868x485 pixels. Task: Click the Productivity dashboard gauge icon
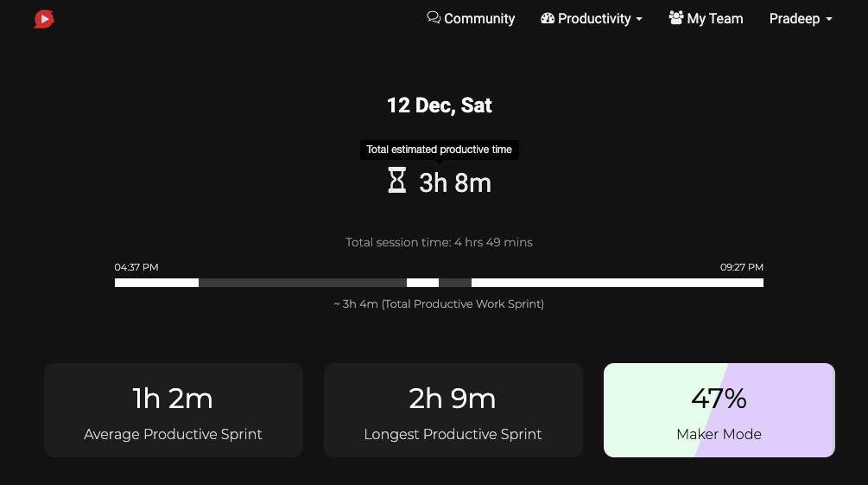[x=548, y=18]
